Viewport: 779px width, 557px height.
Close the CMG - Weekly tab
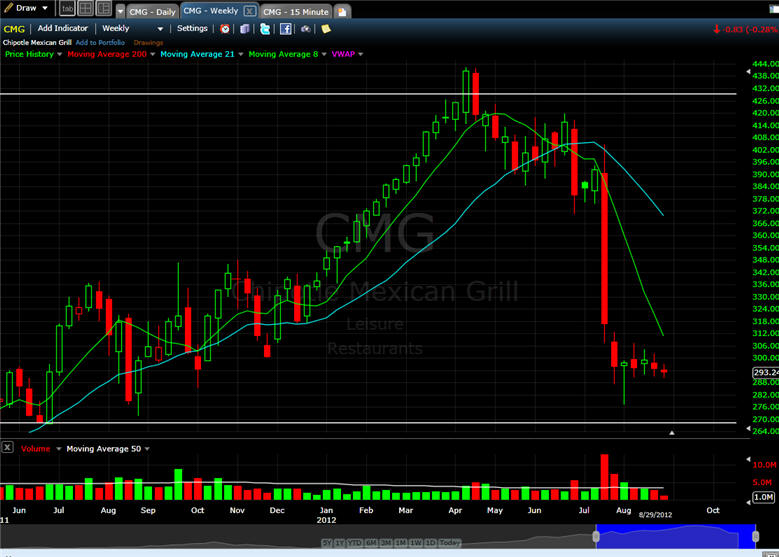pos(250,11)
